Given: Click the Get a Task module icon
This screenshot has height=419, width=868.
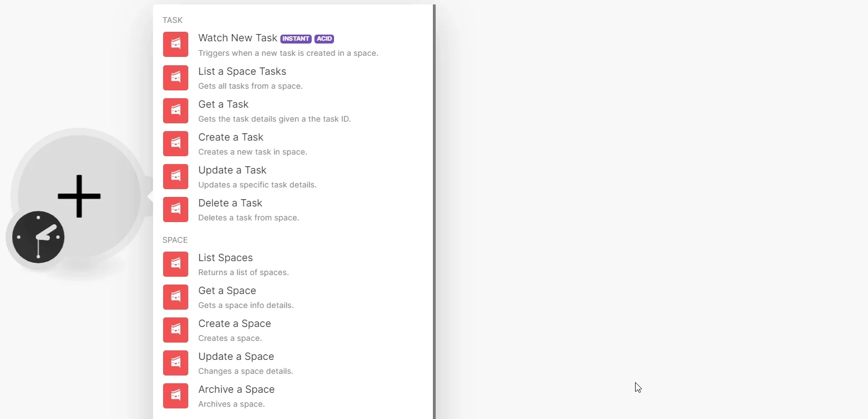Looking at the screenshot, I should (x=175, y=110).
